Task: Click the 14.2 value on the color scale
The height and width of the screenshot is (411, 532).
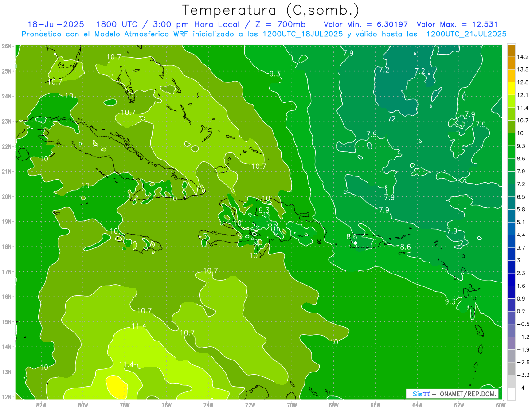Action: [x=523, y=57]
